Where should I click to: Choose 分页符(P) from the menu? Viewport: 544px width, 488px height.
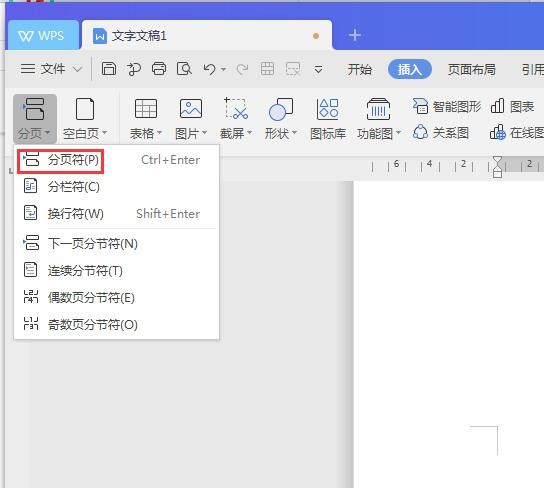click(117, 160)
